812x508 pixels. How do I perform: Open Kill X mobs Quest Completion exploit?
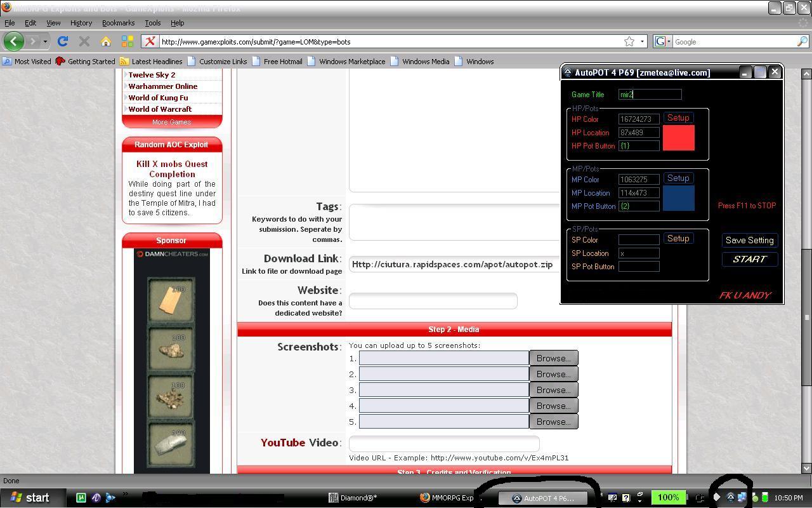(172, 169)
